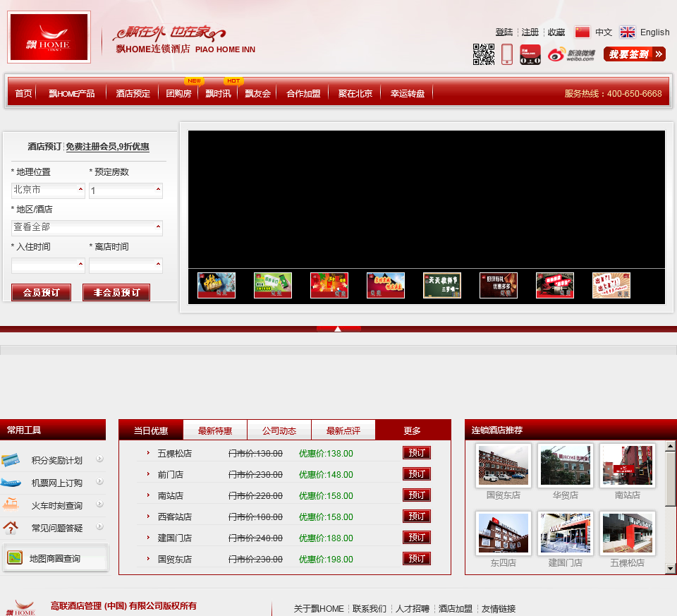This screenshot has height=616, width=677.
Task: Switch to 最新特惠 tab
Action: 215,430
